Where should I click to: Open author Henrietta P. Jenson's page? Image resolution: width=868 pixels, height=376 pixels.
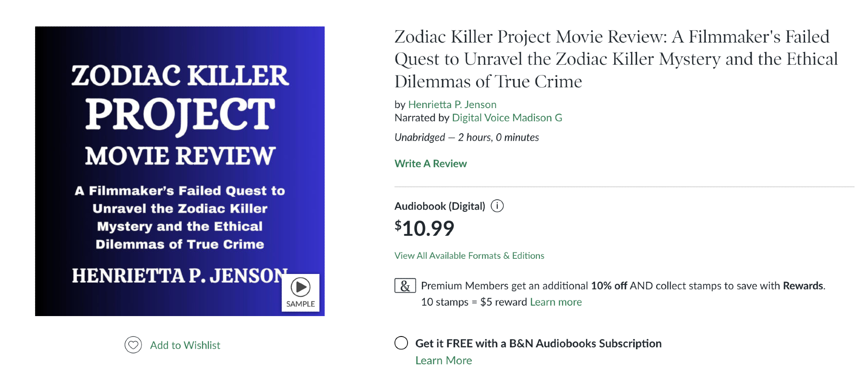(x=452, y=105)
